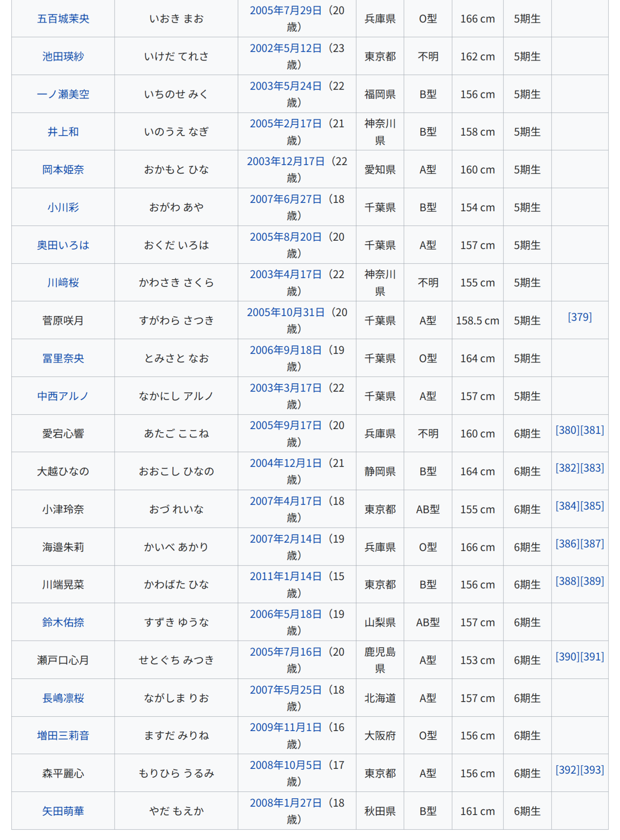The image size is (620, 840).
Task: Click the 2011年1月14日 date link
Action: pos(285,577)
